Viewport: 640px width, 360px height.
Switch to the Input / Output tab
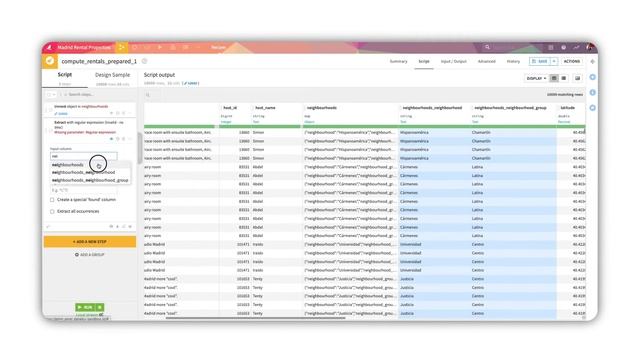point(453,61)
